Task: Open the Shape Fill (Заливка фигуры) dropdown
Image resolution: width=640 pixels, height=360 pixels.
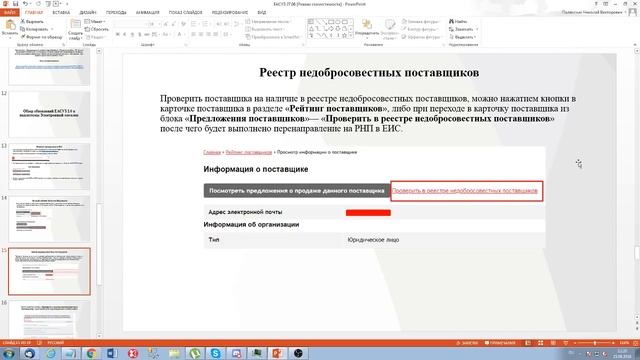Action: (420, 21)
